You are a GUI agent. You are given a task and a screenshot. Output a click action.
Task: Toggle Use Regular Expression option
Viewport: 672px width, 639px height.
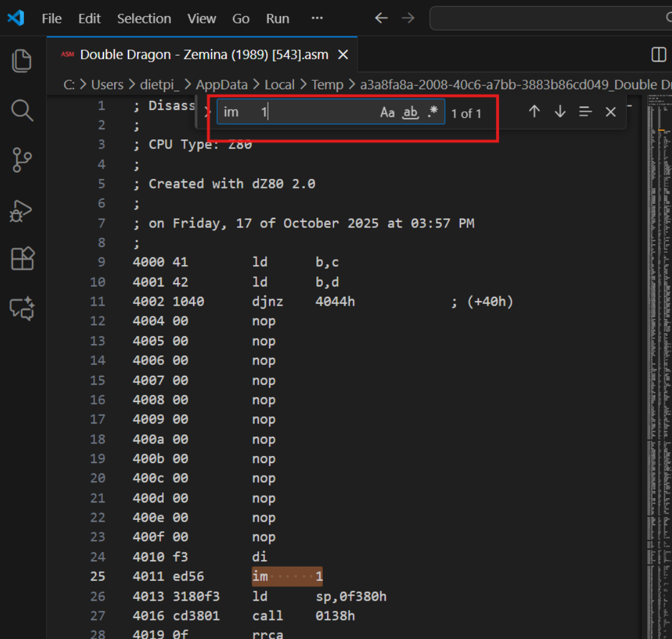[433, 112]
